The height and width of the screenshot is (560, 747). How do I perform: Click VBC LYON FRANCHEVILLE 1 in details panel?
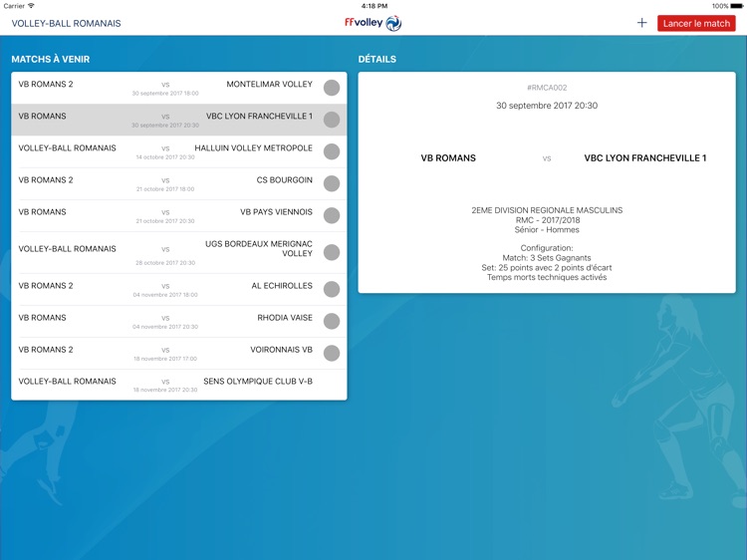[645, 157]
